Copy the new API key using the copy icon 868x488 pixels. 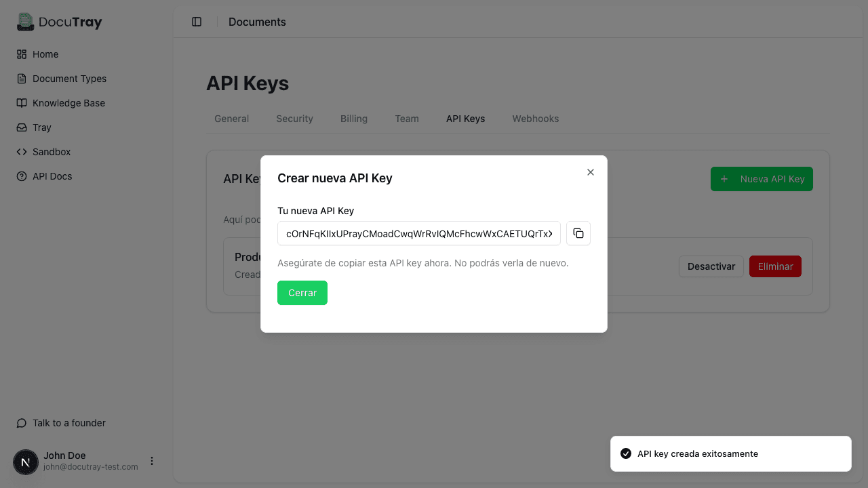coord(578,233)
